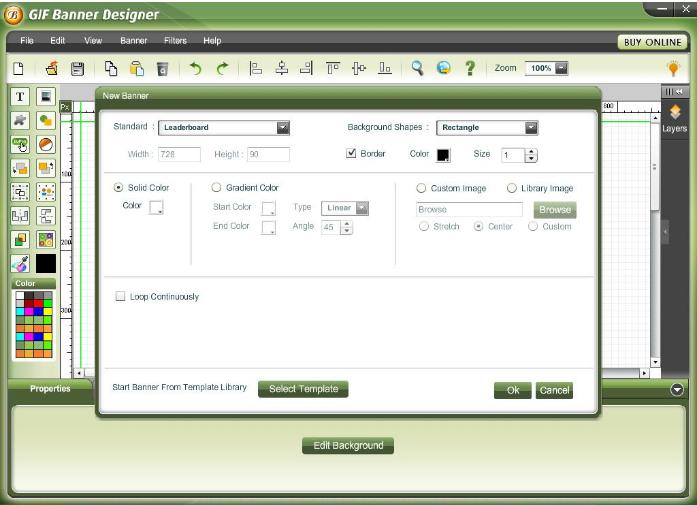Open the Filters menu
Screen dimensions: 697x505
point(175,41)
